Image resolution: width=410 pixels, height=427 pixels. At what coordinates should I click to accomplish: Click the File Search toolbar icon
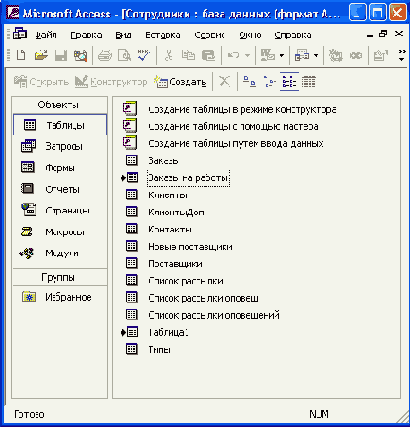click(80, 55)
